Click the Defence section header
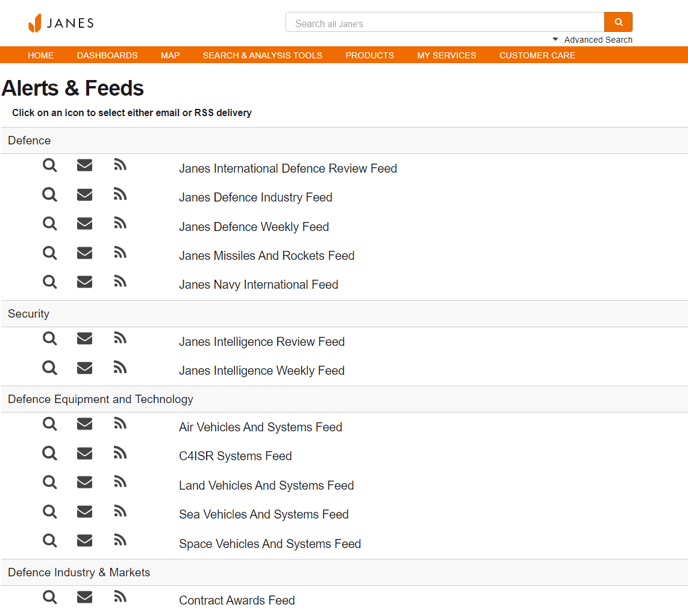 (x=344, y=141)
